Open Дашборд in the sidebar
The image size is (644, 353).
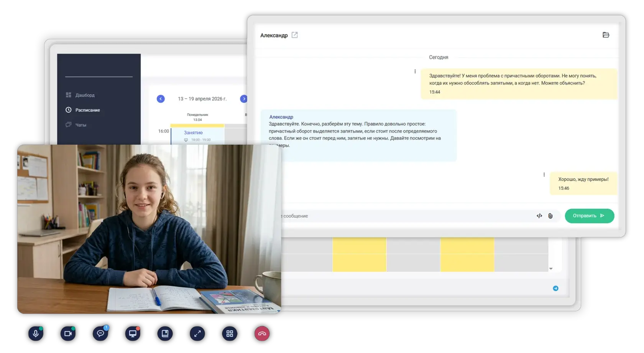[x=80, y=95]
